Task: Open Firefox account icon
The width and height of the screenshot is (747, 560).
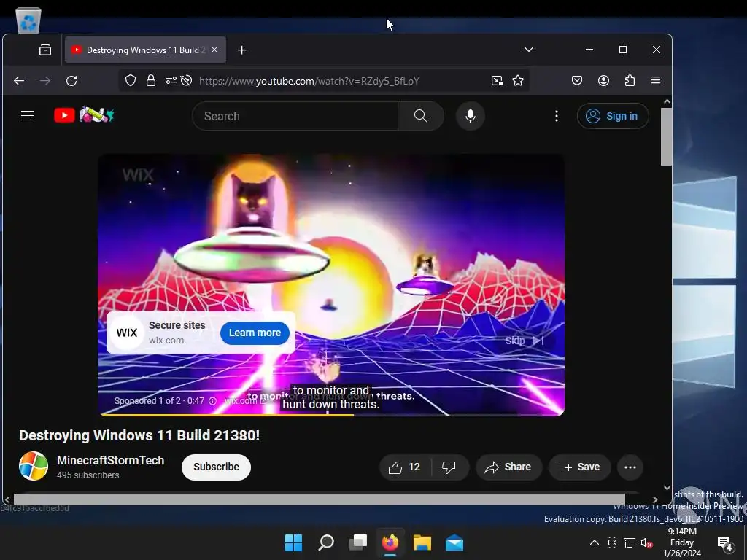Action: coord(603,80)
